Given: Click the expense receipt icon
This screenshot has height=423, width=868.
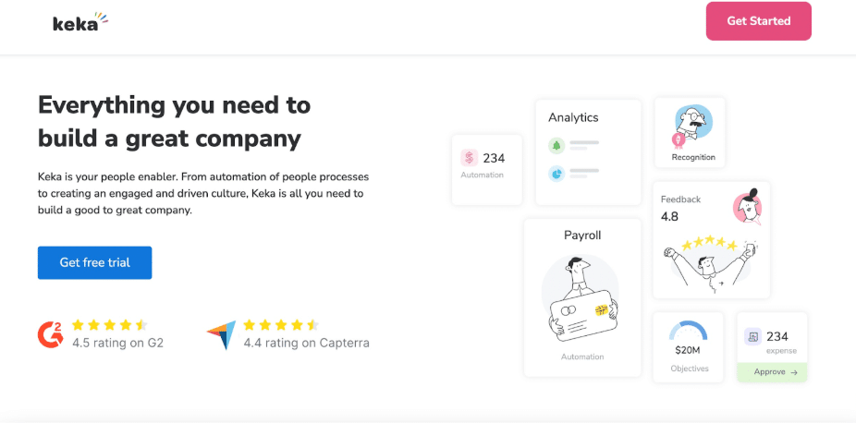Looking at the screenshot, I should [x=752, y=336].
